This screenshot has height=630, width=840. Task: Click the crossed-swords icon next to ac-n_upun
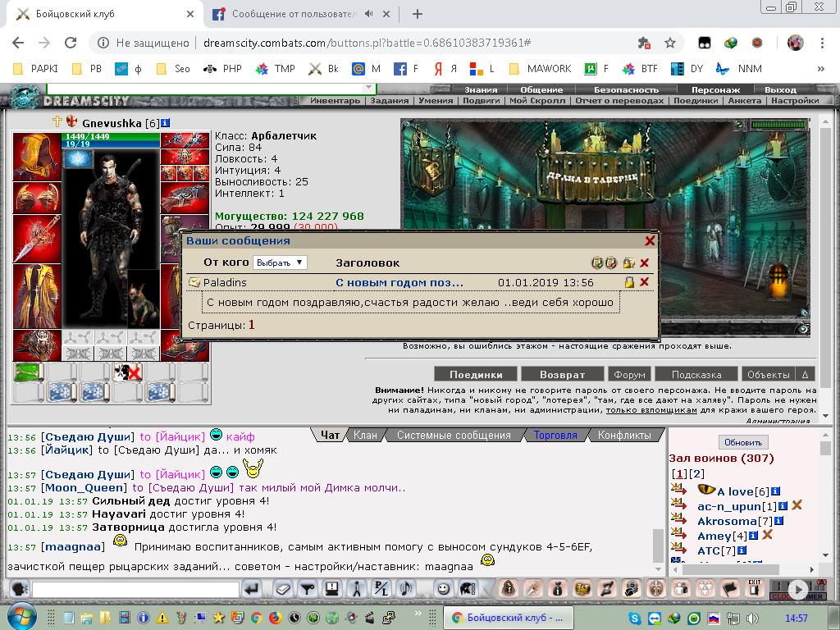[797, 504]
